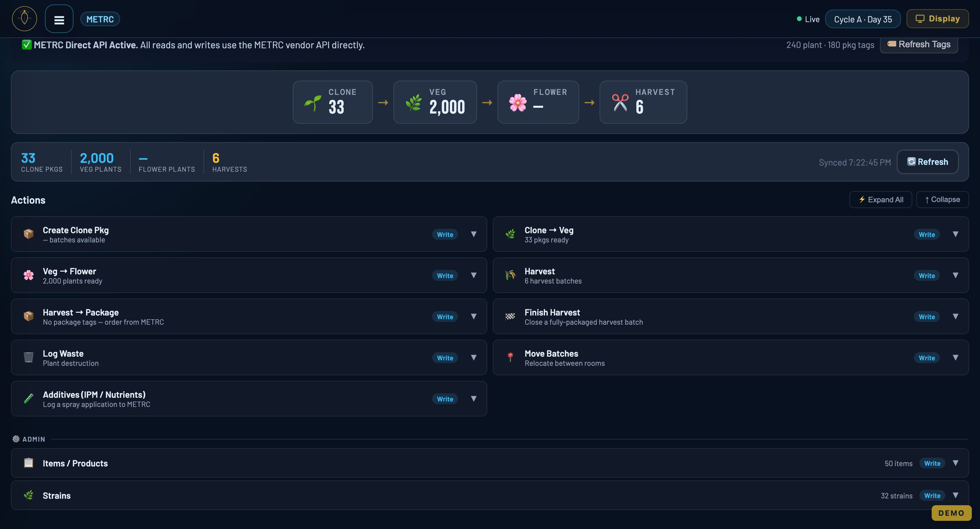Click the seedling icon in Clone card
Viewport: 980px width, 529px height.
pyautogui.click(x=313, y=103)
